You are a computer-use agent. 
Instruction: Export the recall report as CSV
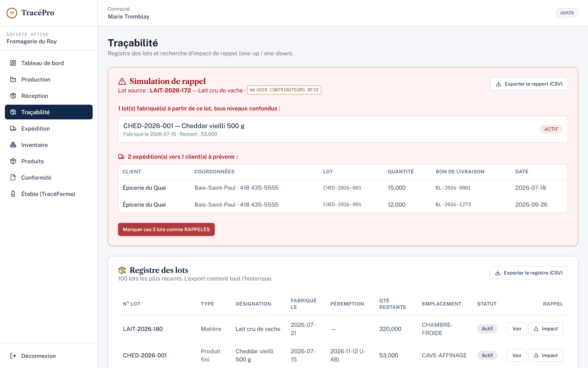coord(529,84)
